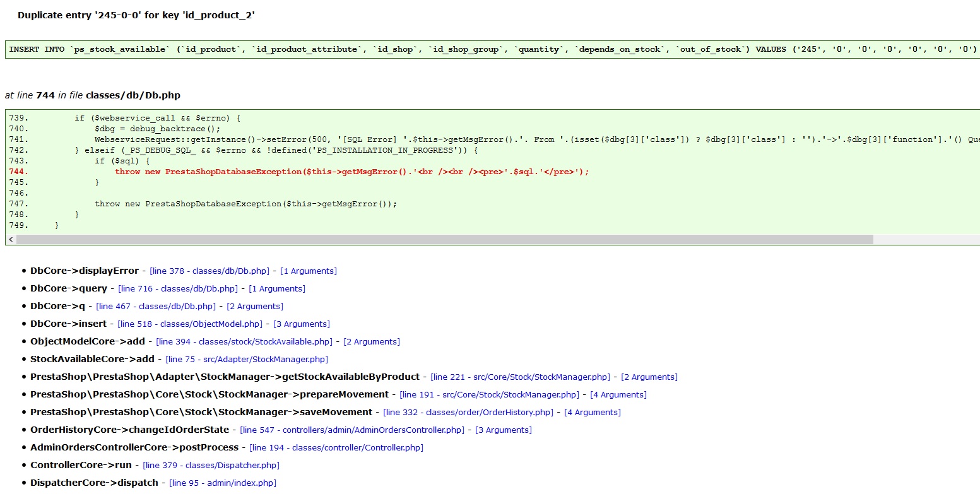Screen dimensions: 980x494
Task: Open 'line 394 - classes/stock/StockAvailable.php' link
Action: click(244, 341)
